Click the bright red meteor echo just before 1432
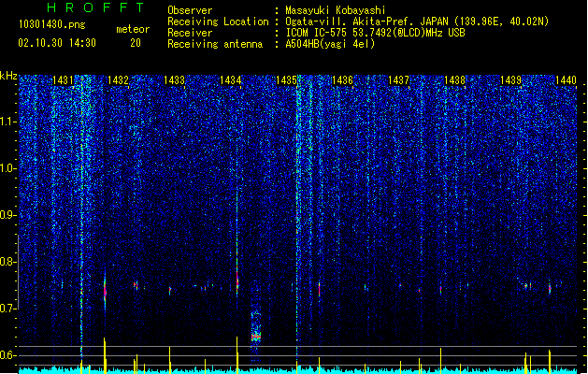 tap(105, 291)
